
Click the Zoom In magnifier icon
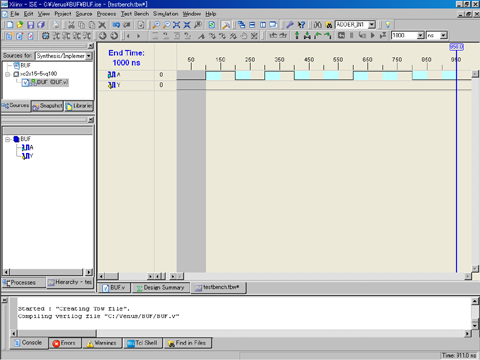click(156, 25)
